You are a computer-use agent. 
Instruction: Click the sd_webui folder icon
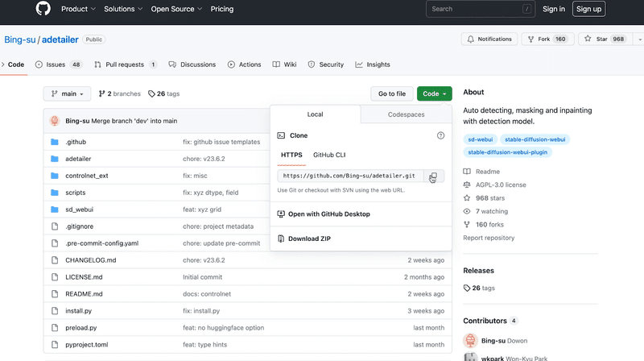[54, 210]
